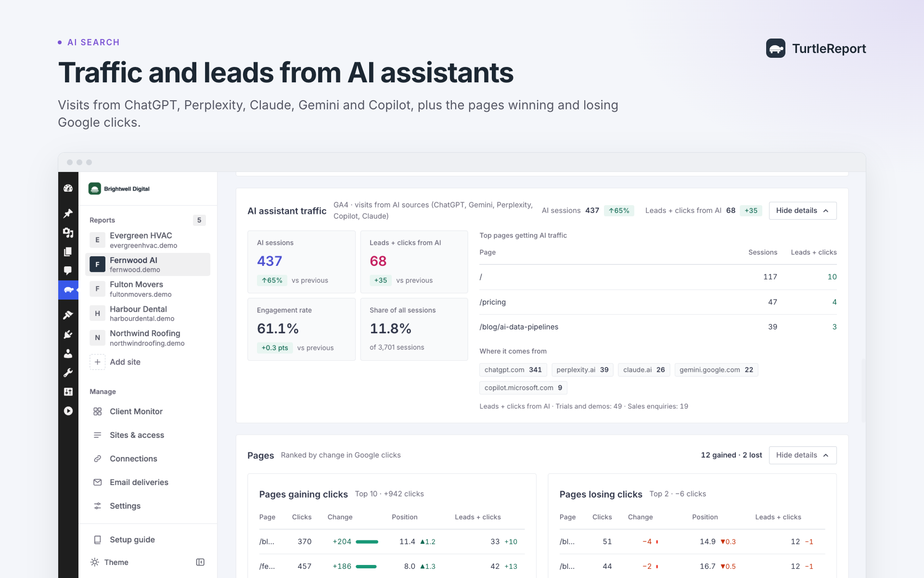Screen dimensions: 924x578
Task: Open the Settings sliders icon in the dark sidebar
Action: (x=68, y=392)
